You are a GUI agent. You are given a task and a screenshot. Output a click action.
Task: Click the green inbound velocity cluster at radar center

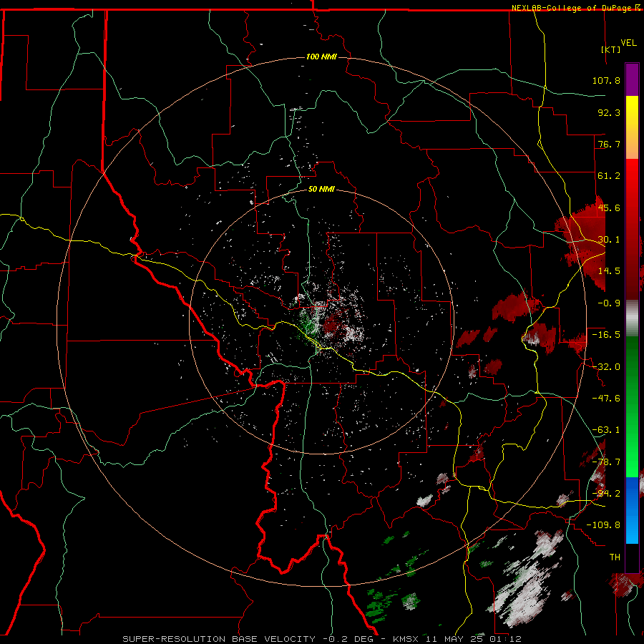click(308, 326)
